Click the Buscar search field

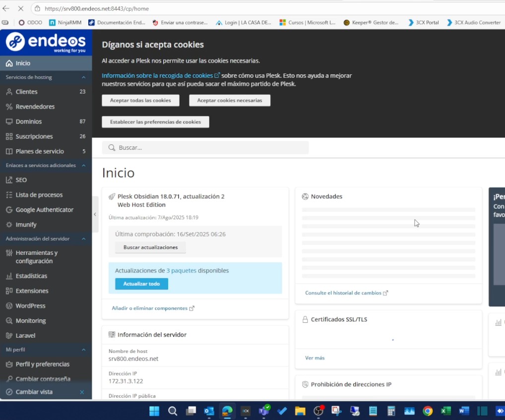point(208,148)
